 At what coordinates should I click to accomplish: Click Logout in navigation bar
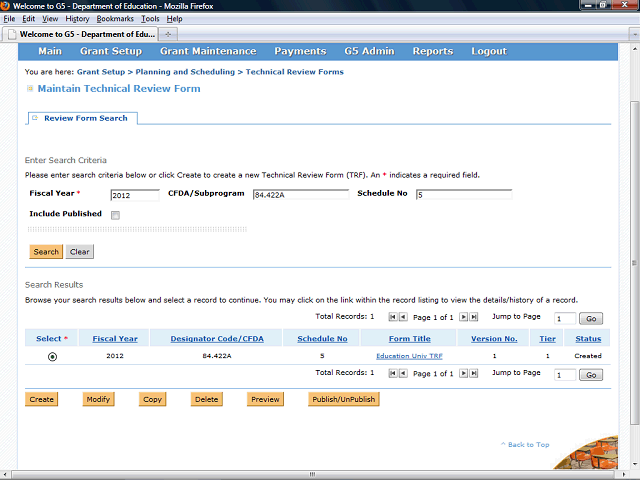click(x=489, y=51)
